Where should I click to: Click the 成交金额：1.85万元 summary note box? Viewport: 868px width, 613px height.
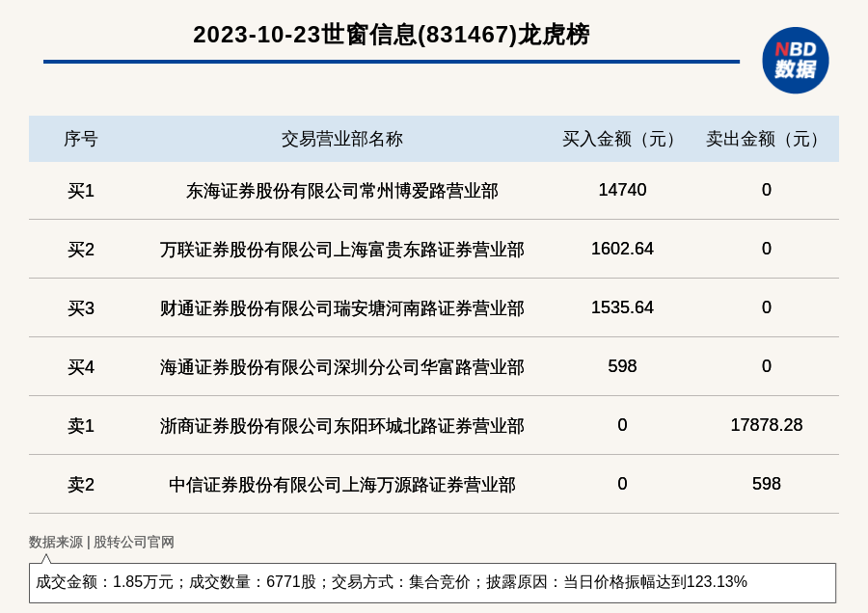coord(432,582)
